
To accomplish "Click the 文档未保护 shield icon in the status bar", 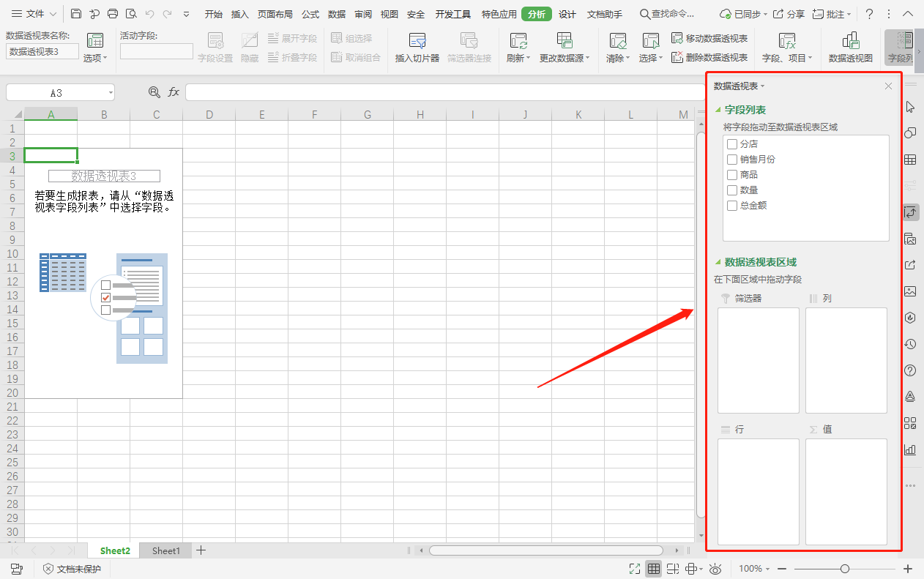I will pyautogui.click(x=48, y=569).
